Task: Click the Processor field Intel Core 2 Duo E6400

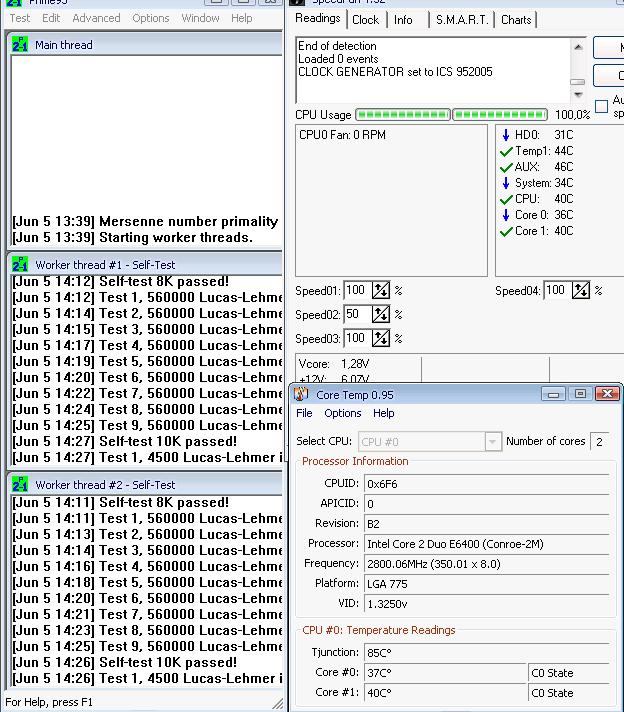Action: point(486,544)
